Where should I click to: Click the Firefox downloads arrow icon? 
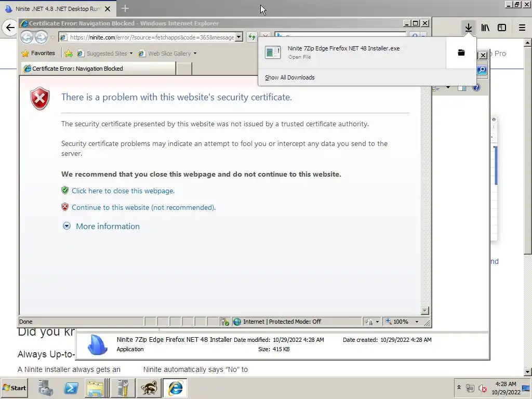[468, 28]
